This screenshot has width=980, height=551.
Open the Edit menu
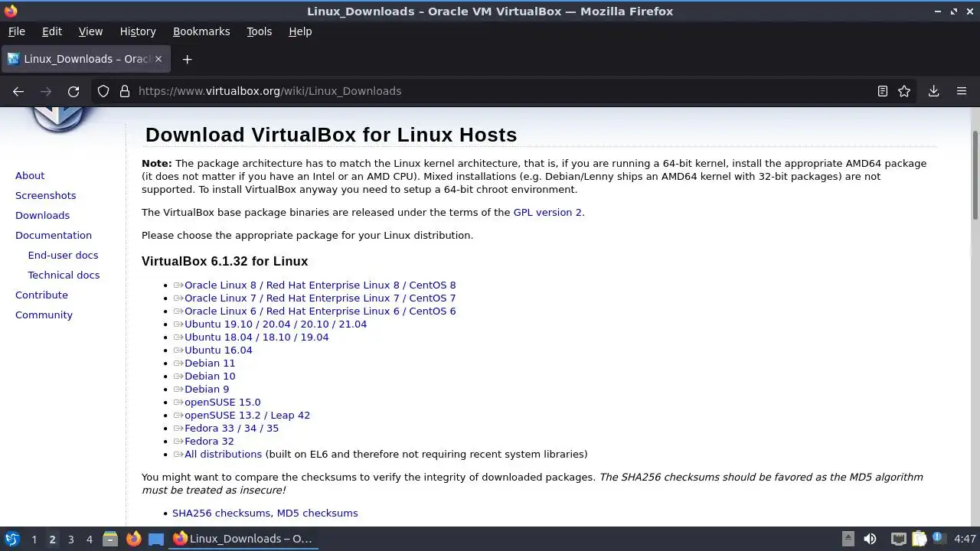click(x=52, y=31)
